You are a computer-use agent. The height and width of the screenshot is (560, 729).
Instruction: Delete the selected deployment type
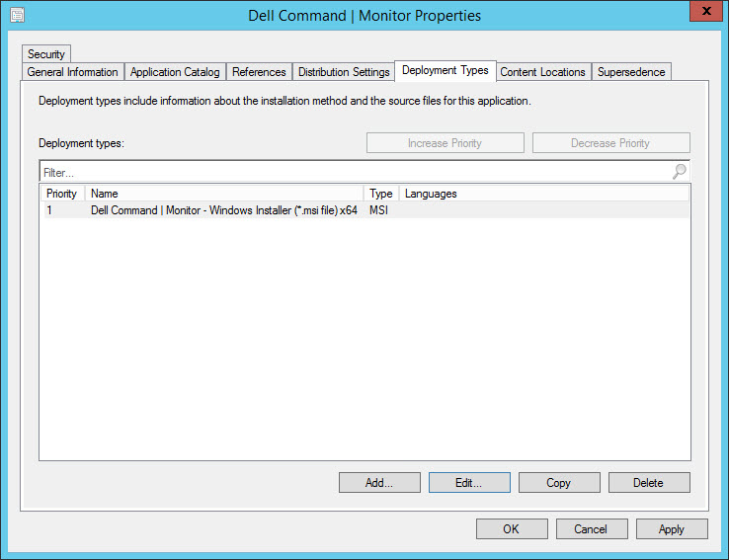pyautogui.click(x=648, y=483)
